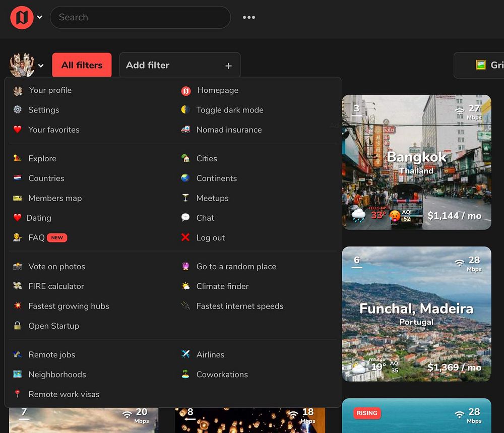The height and width of the screenshot is (433, 504).
Task: Open the Cities list
Action: point(207,158)
